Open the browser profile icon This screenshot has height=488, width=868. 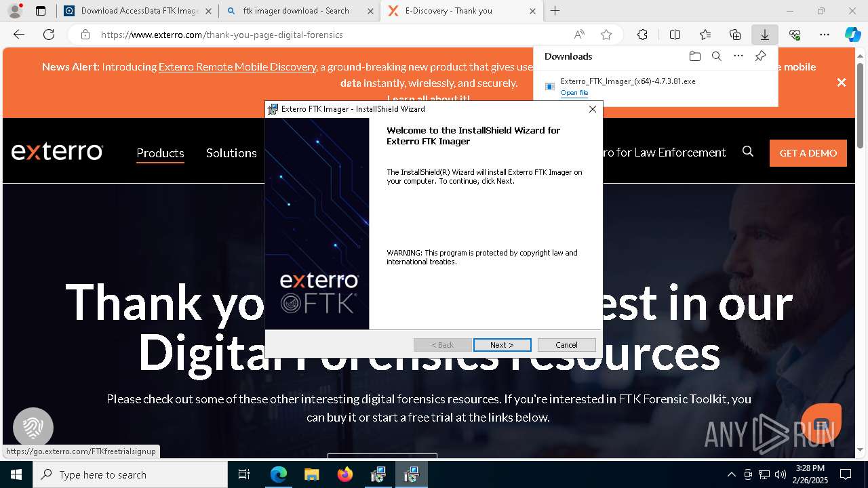coord(14,11)
